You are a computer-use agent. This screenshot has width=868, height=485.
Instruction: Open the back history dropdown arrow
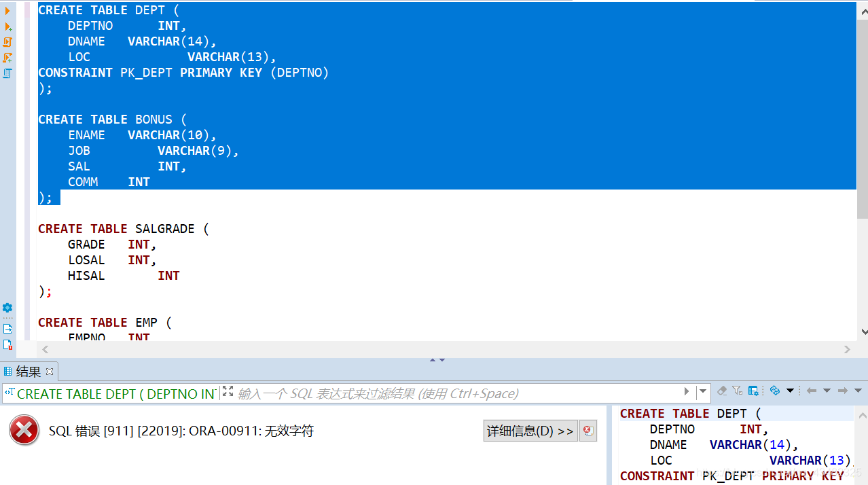click(x=827, y=391)
